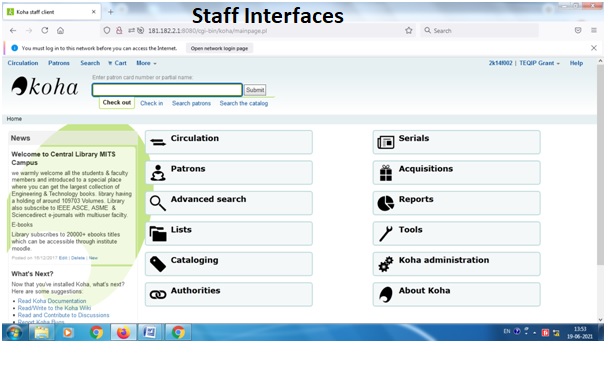
Task: Select the Search the catalog tab
Action: [244, 103]
